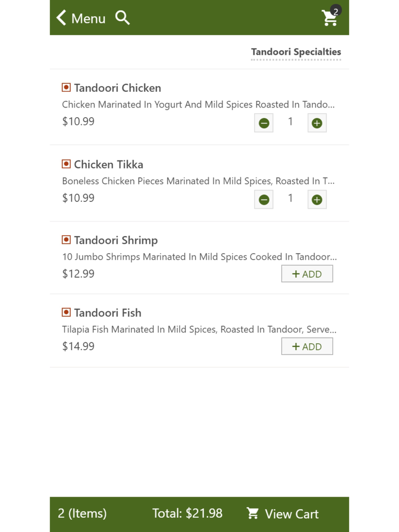Image resolution: width=399 pixels, height=532 pixels.
Task: Add Tandoori Shrimp to the cart
Action: tap(307, 274)
